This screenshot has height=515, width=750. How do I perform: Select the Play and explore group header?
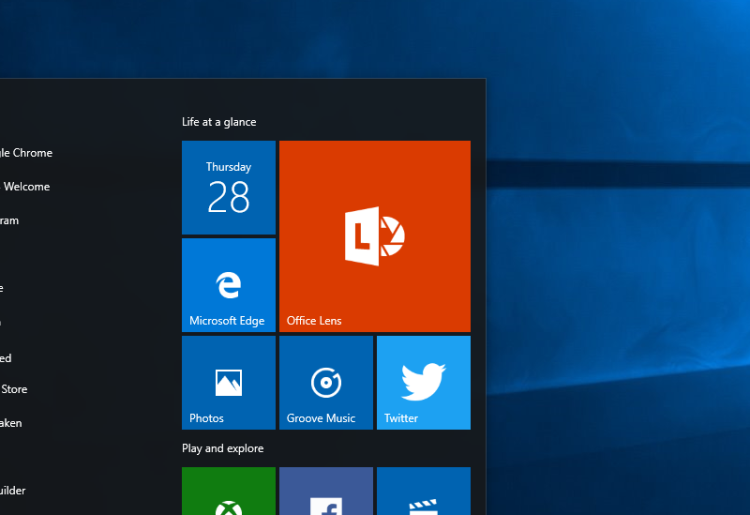222,448
